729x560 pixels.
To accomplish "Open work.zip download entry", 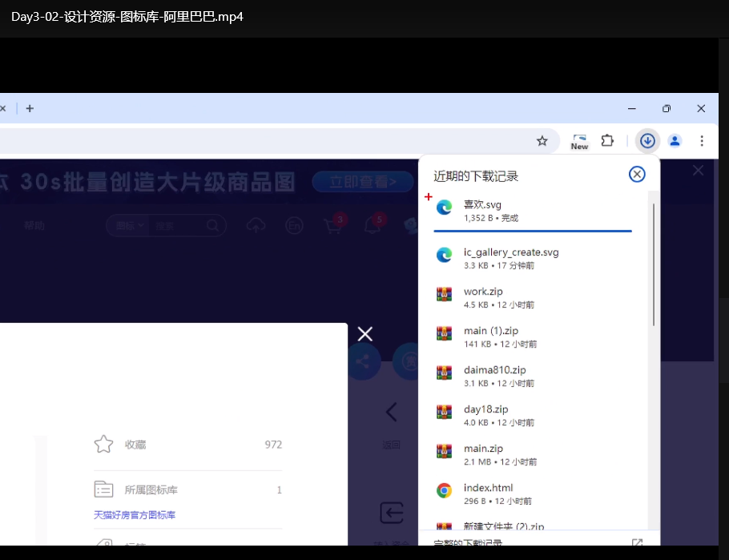I will click(533, 298).
